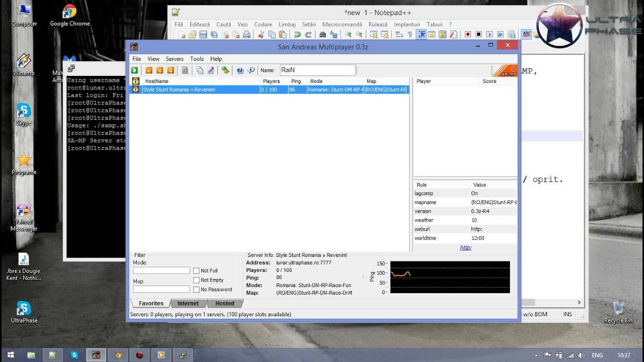Image resolution: width=644 pixels, height=362 pixels.
Task: Click Winamp desktop icon
Action: (24, 64)
